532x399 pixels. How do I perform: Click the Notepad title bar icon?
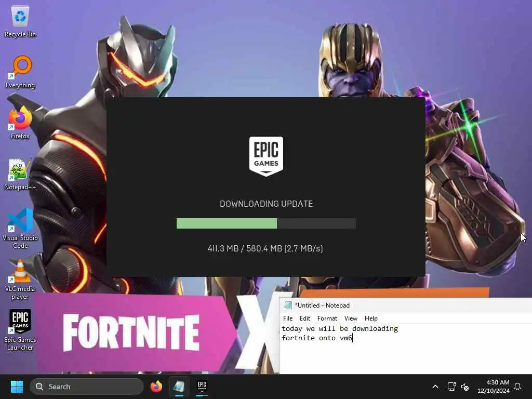[288, 305]
